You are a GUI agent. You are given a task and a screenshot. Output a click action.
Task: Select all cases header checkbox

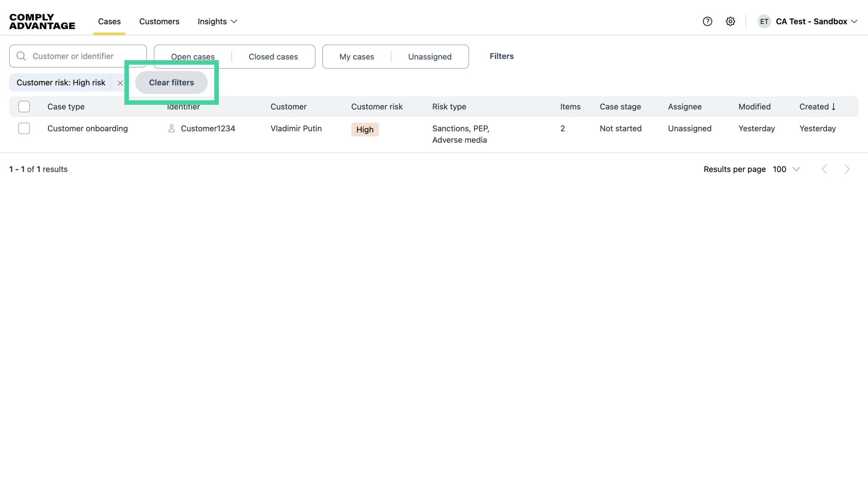(x=24, y=107)
